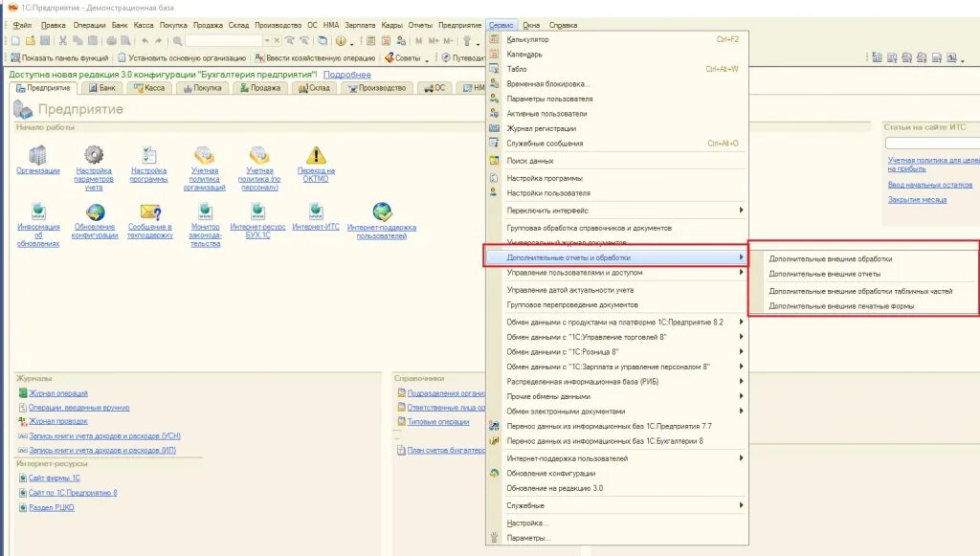Screen dimensions: 980x556
Task: Click the Cut scissors toolbar icon
Action: pyautogui.click(x=62, y=40)
